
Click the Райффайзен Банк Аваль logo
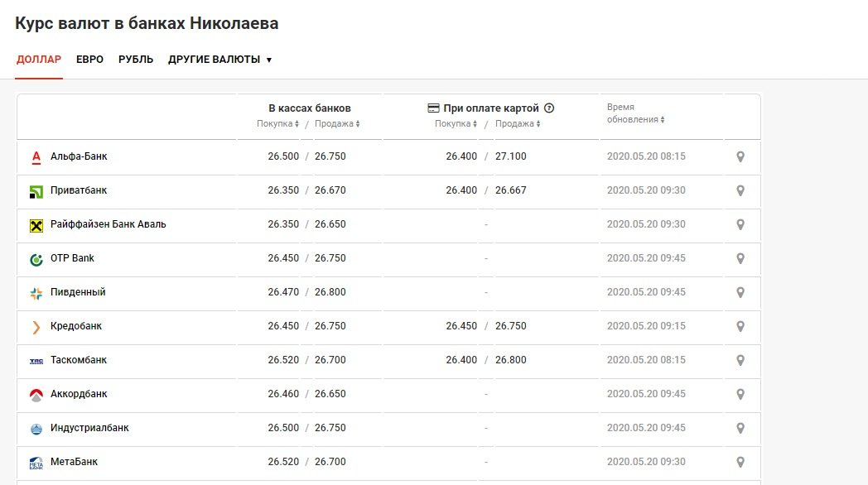tap(36, 225)
